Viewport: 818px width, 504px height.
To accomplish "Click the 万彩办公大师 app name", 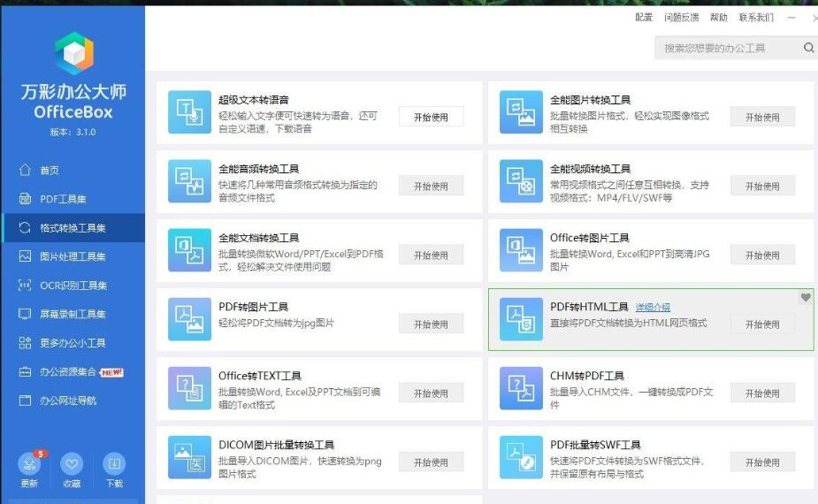I will 73,91.
